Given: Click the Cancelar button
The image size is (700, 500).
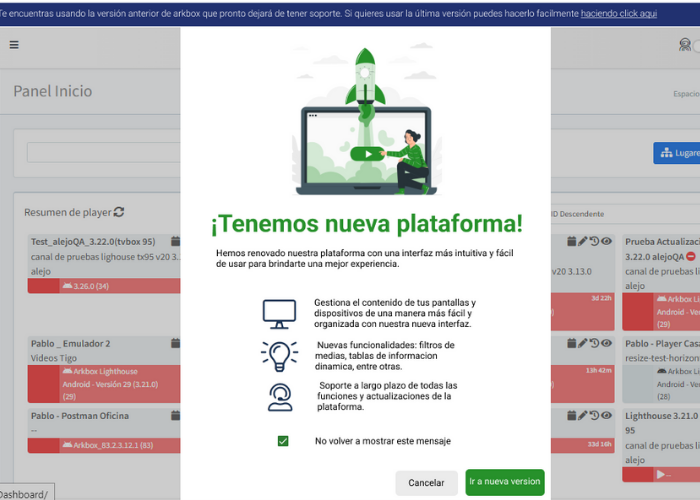Looking at the screenshot, I should pyautogui.click(x=426, y=483).
